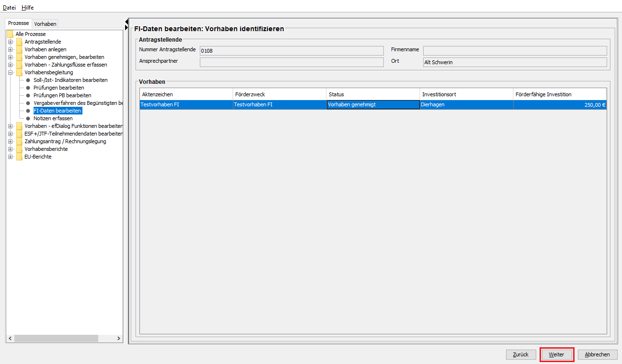Select the Testvorhaben FI Aktenzeichen cell
This screenshot has width=622, height=364.
[x=186, y=105]
